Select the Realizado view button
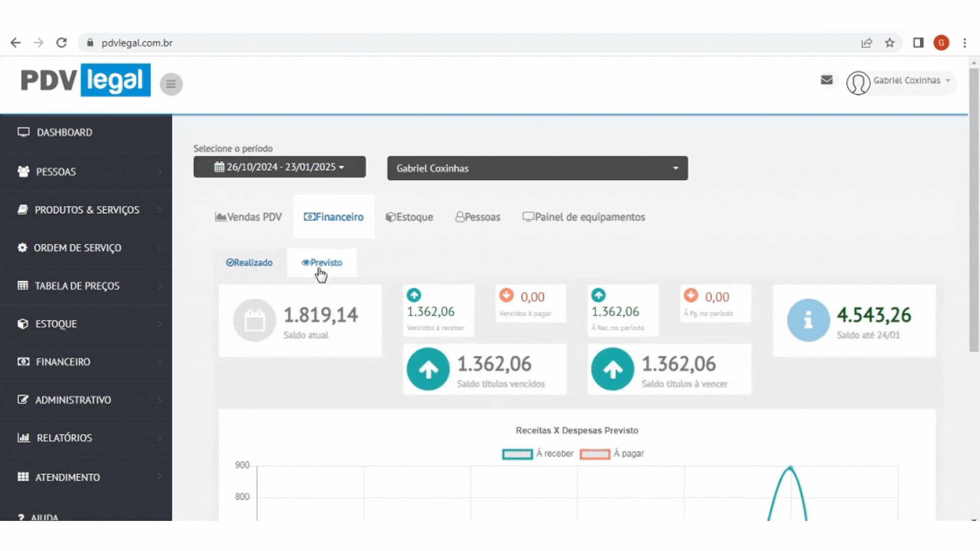Screen dimensions: 980x551 pos(249,263)
